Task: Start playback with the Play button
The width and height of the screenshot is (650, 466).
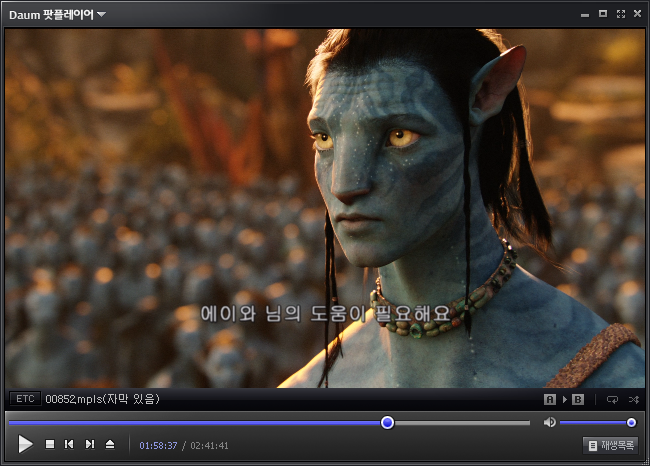Action: point(25,444)
